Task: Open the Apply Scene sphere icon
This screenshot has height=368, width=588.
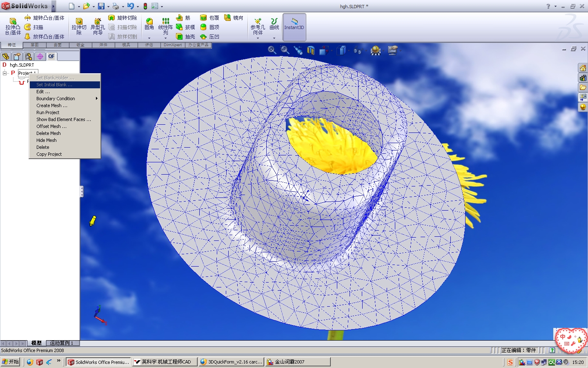Action: (376, 50)
